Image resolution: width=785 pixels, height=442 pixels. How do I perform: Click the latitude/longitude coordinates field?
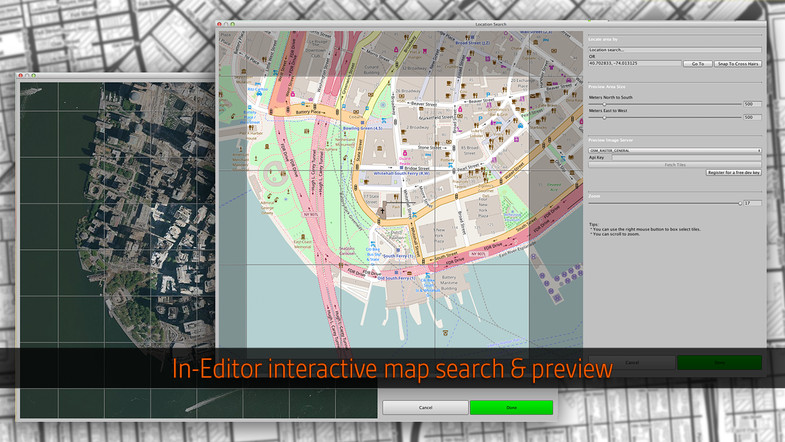(635, 64)
